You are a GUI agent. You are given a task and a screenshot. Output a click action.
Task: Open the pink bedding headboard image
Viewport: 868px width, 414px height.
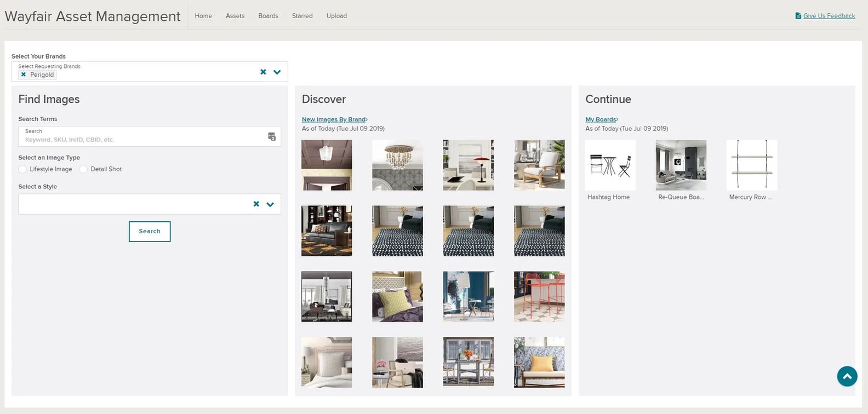tap(327, 362)
